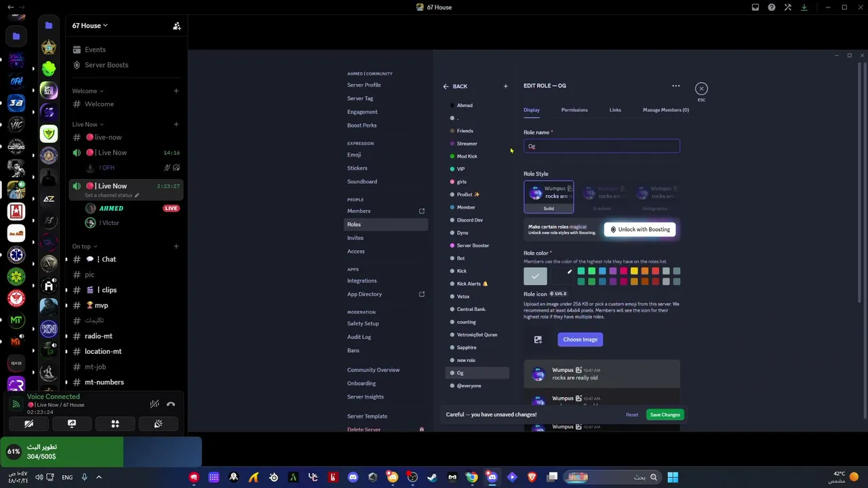Open the Members settings page
Screen dimensions: 868x488
coord(386,211)
